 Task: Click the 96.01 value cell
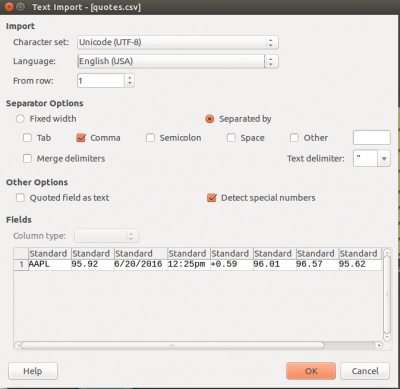[275, 264]
